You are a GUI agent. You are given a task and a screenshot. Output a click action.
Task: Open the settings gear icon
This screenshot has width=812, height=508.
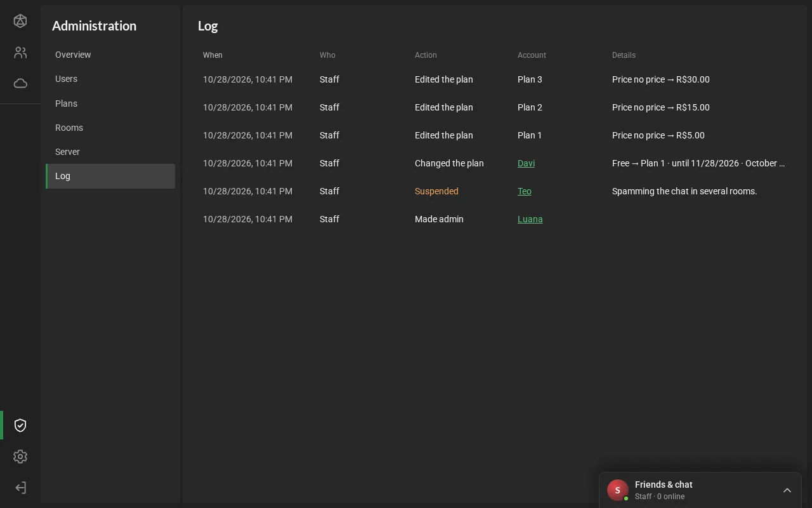(20, 457)
